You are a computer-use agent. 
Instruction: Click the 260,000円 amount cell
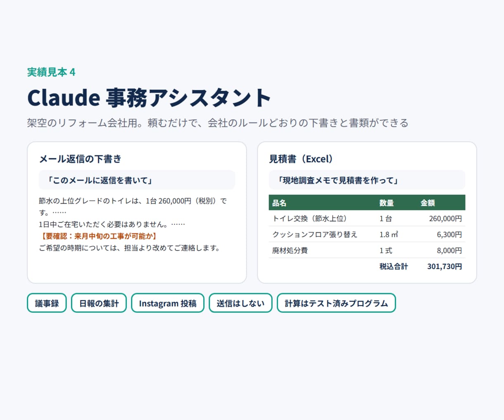[445, 218]
